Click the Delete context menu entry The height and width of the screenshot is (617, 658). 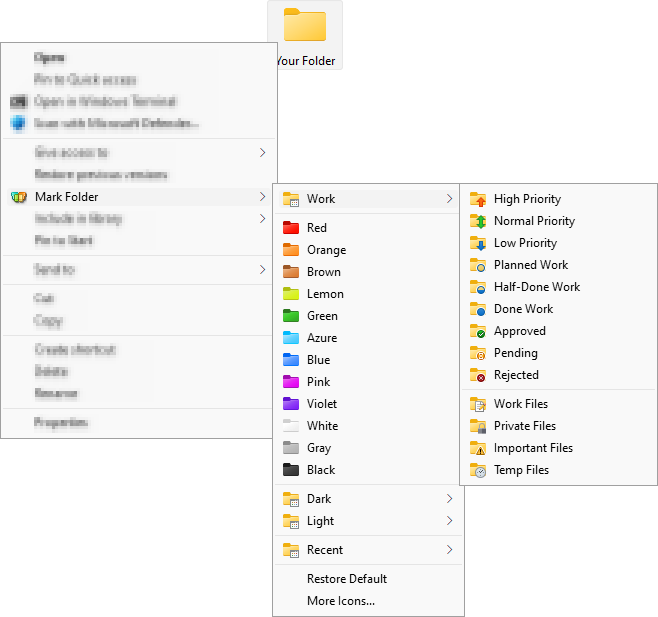pyautogui.click(x=138, y=371)
